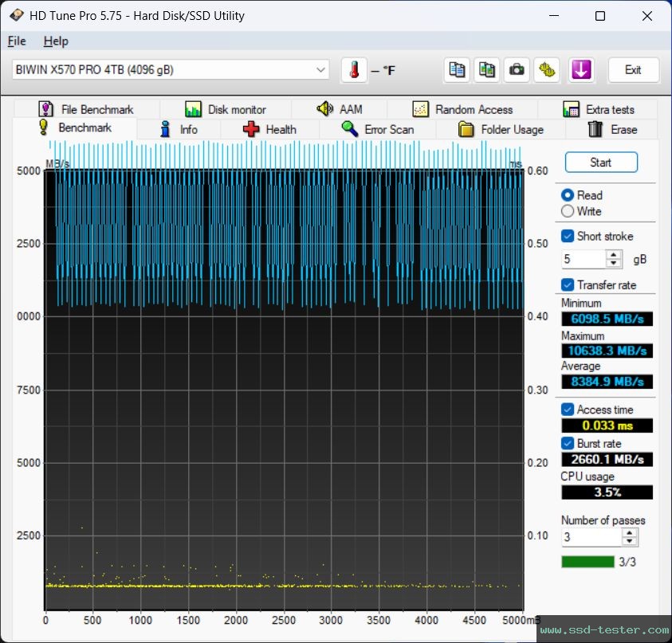
Task: Decrease short stroke size with down arrow
Action: click(614, 263)
